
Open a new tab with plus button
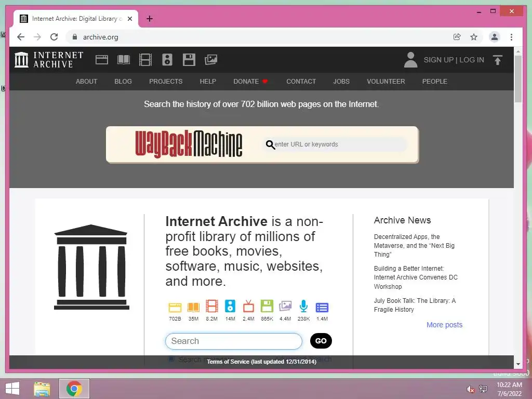[x=149, y=19]
